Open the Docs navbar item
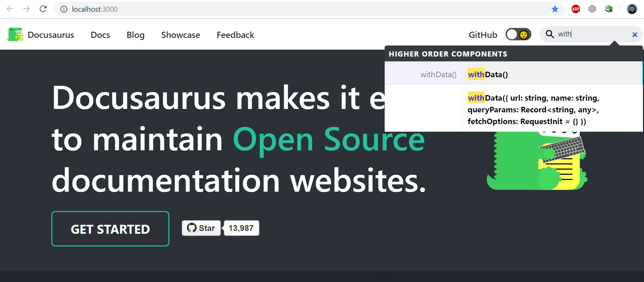This screenshot has width=644, height=282. click(100, 35)
